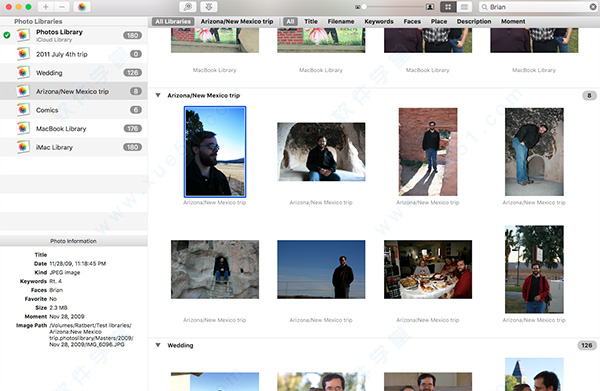Click the Wedding library icon
The width and height of the screenshot is (600, 391).
click(x=23, y=72)
